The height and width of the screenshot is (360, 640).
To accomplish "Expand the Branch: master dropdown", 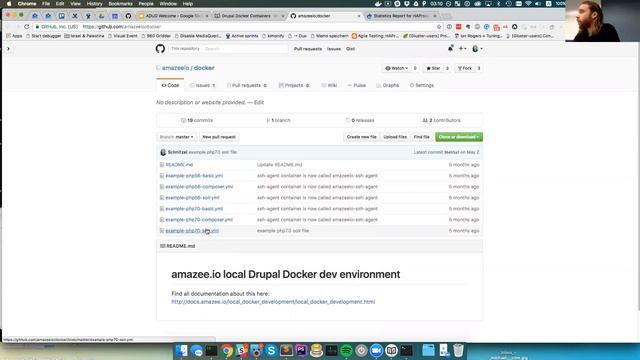I will pos(176,137).
